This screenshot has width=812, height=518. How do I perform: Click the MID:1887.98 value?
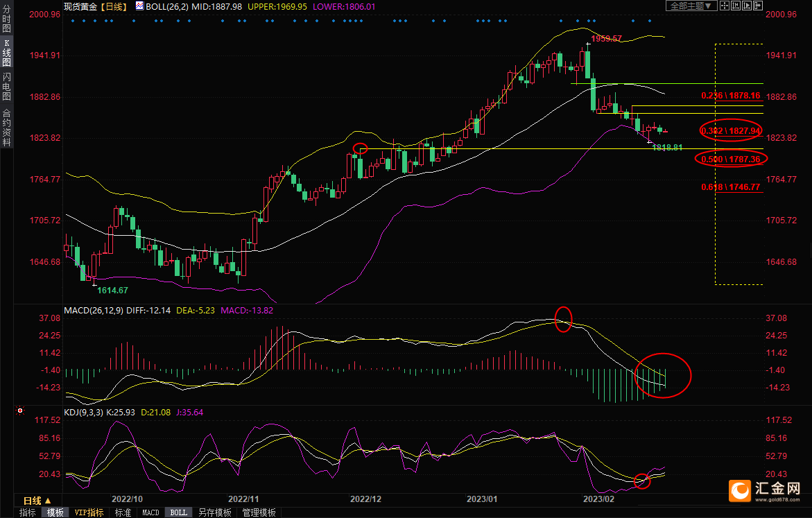pyautogui.click(x=216, y=7)
